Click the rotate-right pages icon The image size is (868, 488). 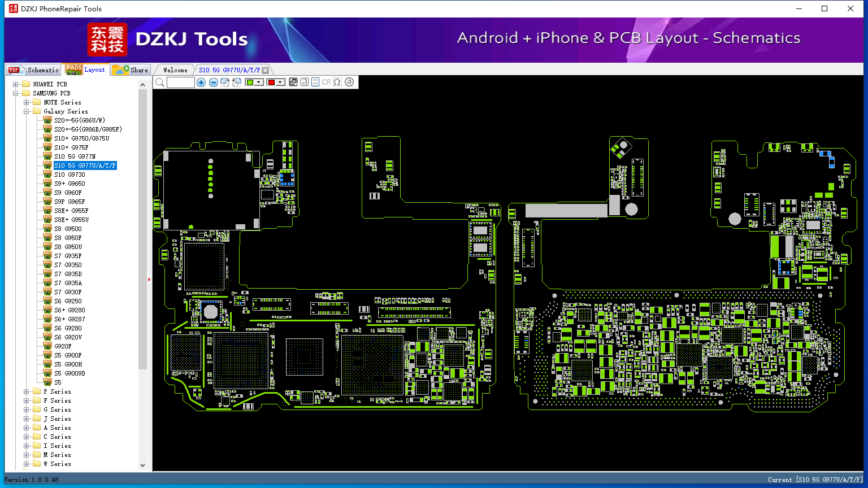tap(225, 82)
